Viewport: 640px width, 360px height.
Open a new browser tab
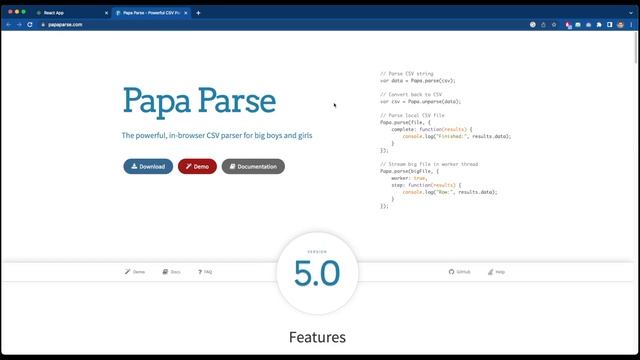198,13
